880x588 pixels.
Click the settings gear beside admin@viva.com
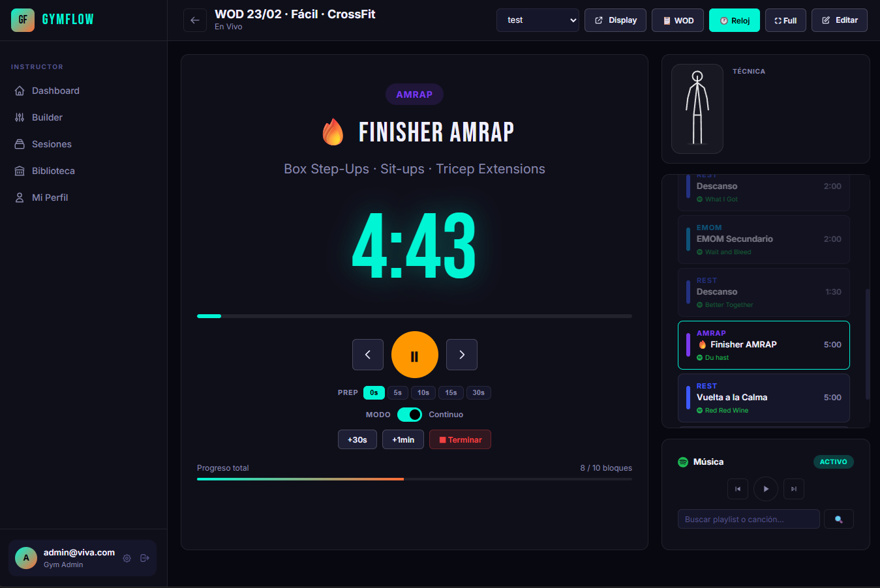(x=127, y=558)
